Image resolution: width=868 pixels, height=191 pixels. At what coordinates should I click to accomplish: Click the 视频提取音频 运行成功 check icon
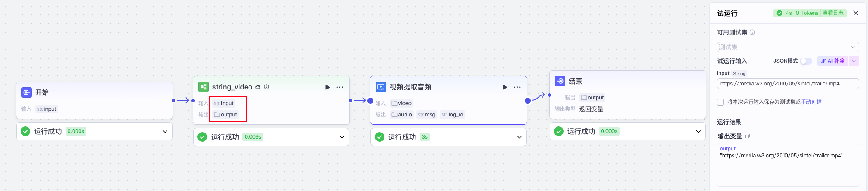380,137
